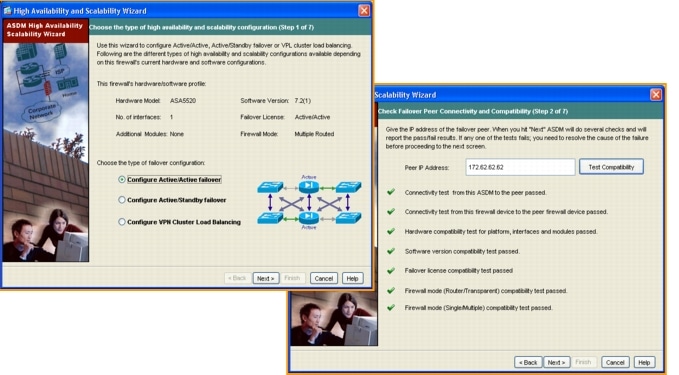Click the photo thumbnail in the Step 2 wizard
The width and height of the screenshot is (679, 375).
coord(333,319)
